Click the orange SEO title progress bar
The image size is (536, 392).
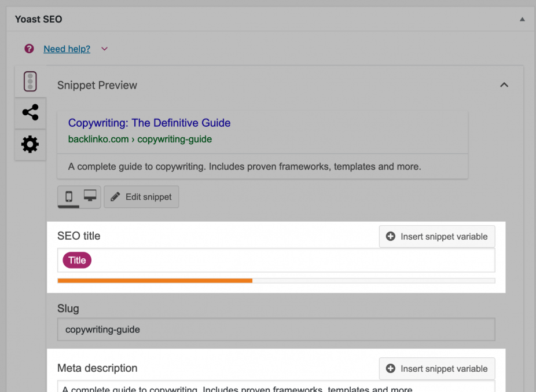[155, 280]
